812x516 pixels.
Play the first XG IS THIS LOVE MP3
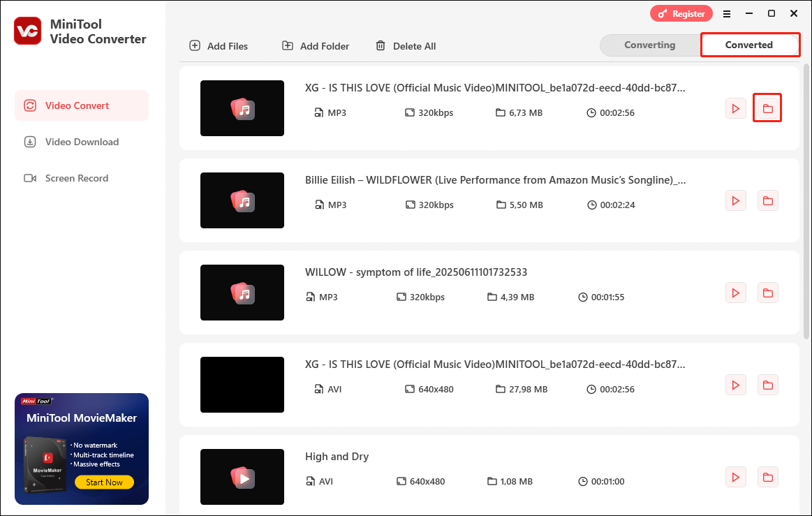[x=735, y=108]
